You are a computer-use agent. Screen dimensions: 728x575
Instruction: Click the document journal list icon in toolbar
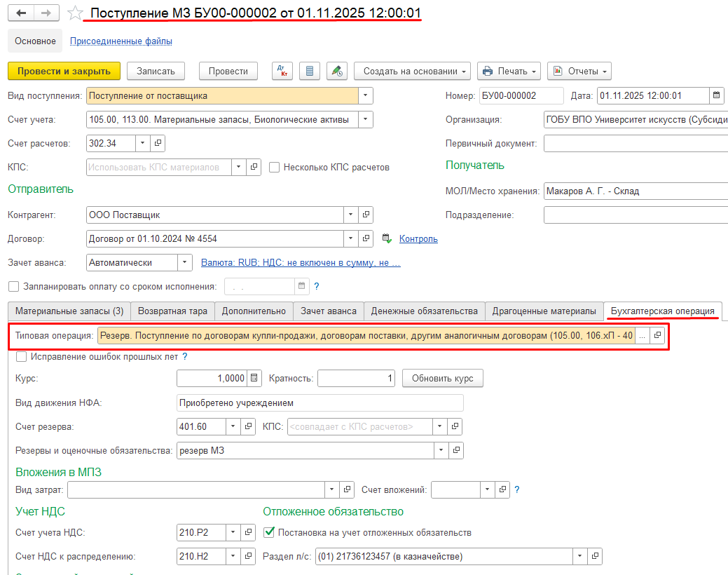(x=310, y=71)
